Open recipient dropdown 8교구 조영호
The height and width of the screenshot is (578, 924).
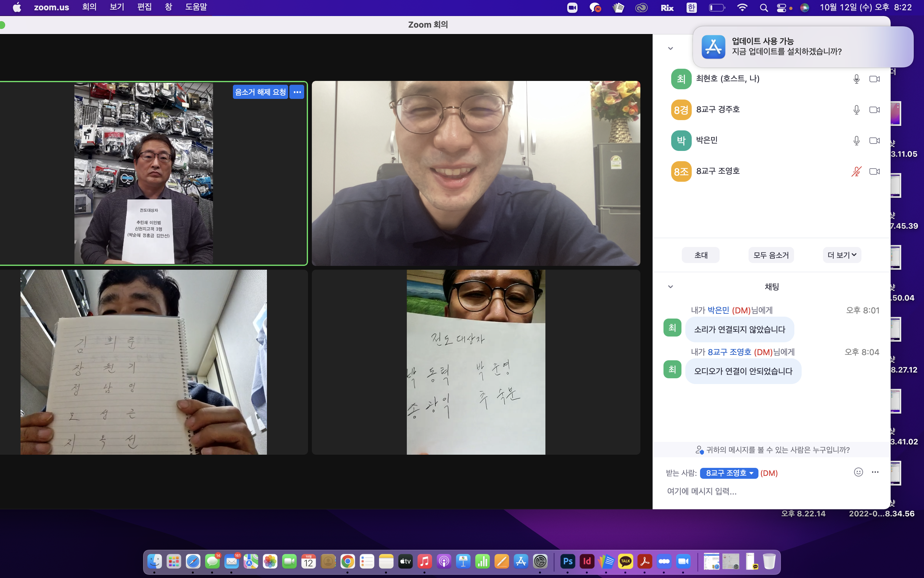[x=729, y=473]
